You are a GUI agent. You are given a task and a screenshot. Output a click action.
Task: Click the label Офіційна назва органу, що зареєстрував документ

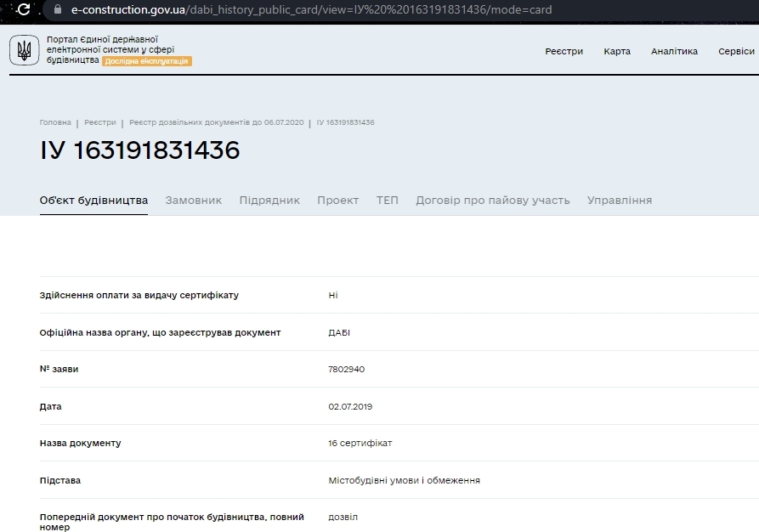pos(161,333)
